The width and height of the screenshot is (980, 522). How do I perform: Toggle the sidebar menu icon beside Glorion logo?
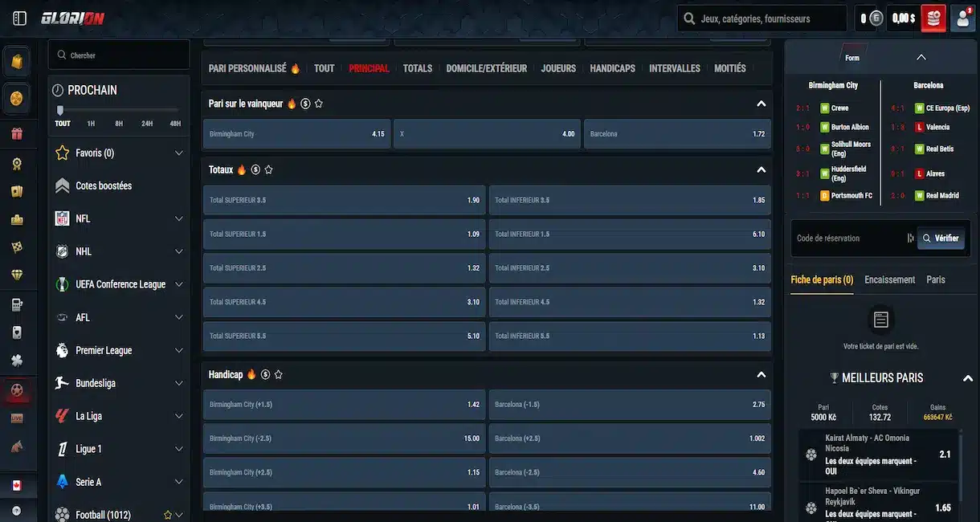tap(20, 18)
